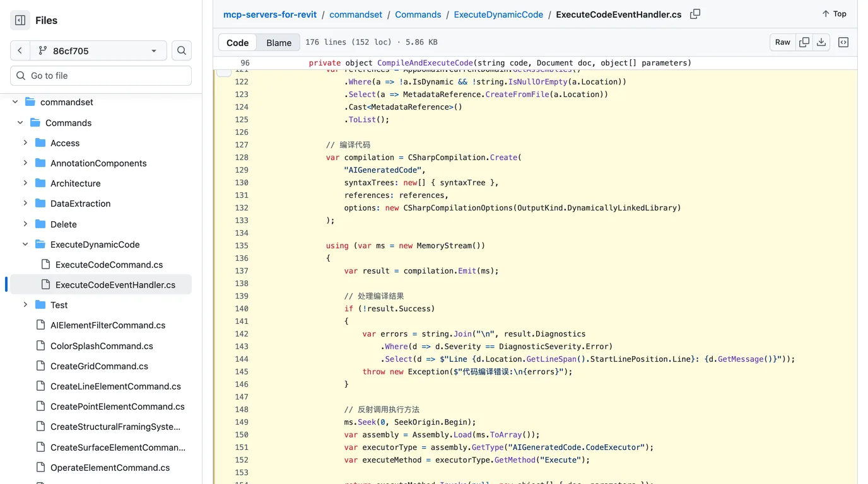Jump to Top of file
The width and height of the screenshot is (868, 484).
(834, 14)
